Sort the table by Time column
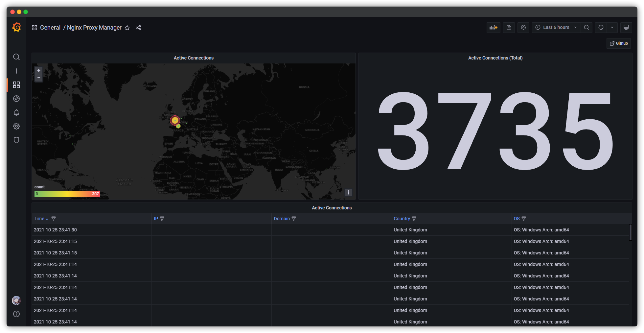Image resolution: width=644 pixels, height=333 pixels. (x=39, y=219)
